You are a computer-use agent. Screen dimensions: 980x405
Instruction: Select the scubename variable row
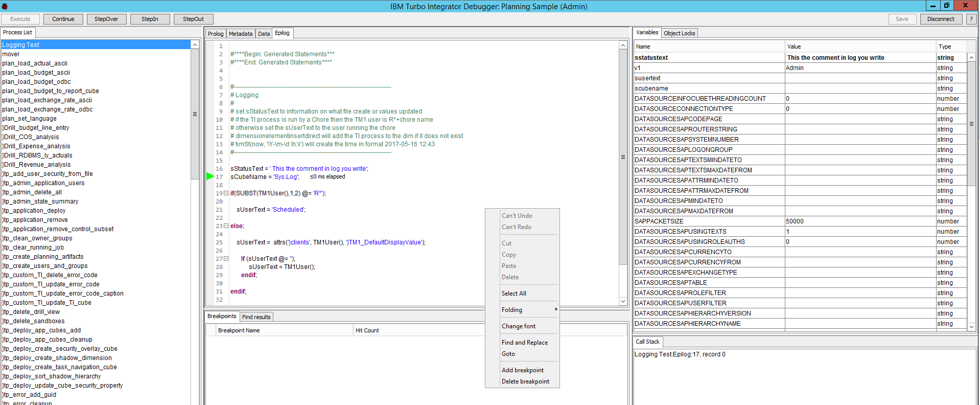(800, 88)
